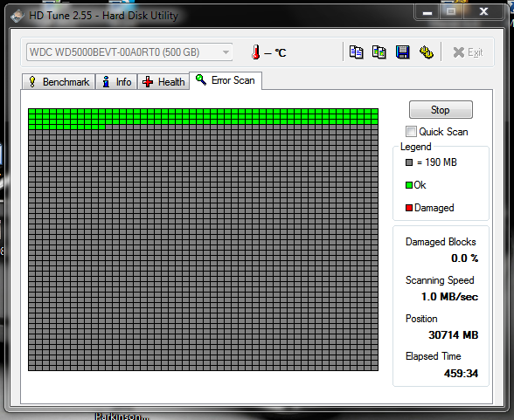Switch to the Info tab
This screenshot has height=420, width=514.
tap(116, 82)
